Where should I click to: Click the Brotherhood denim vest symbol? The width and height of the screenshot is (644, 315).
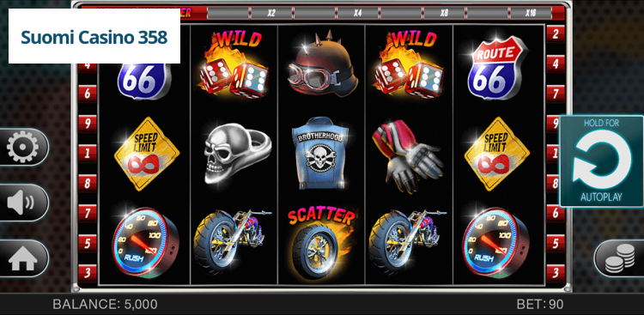point(321,153)
